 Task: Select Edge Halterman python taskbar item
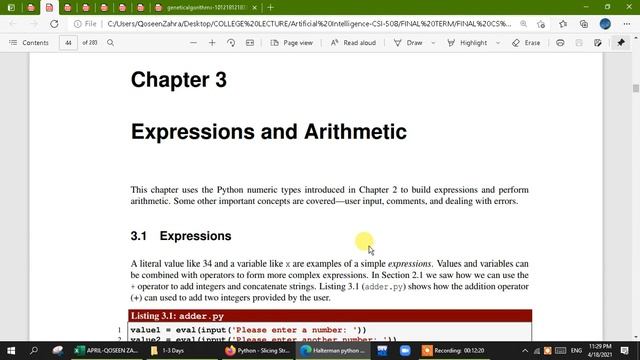coord(333,351)
